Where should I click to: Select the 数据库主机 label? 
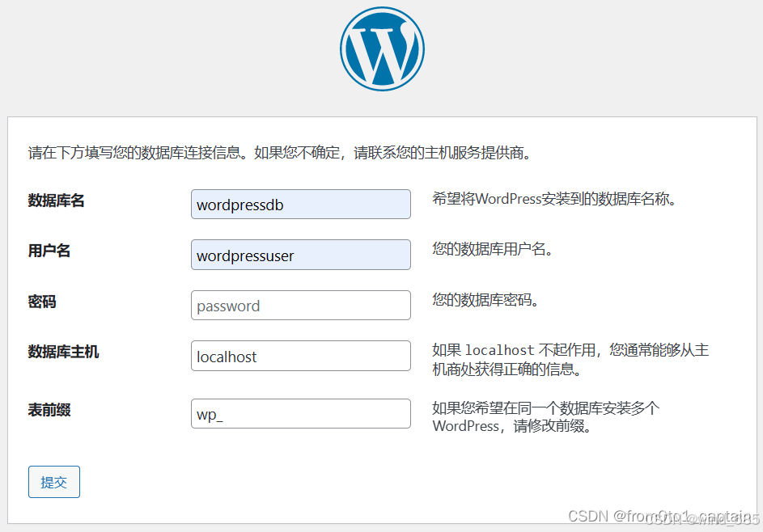coord(63,352)
